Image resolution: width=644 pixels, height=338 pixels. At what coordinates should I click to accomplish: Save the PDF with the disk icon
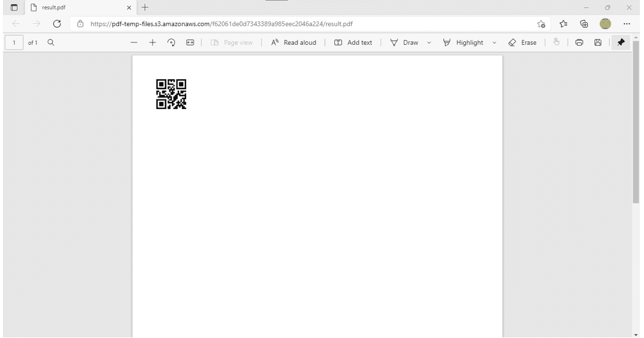(x=598, y=43)
